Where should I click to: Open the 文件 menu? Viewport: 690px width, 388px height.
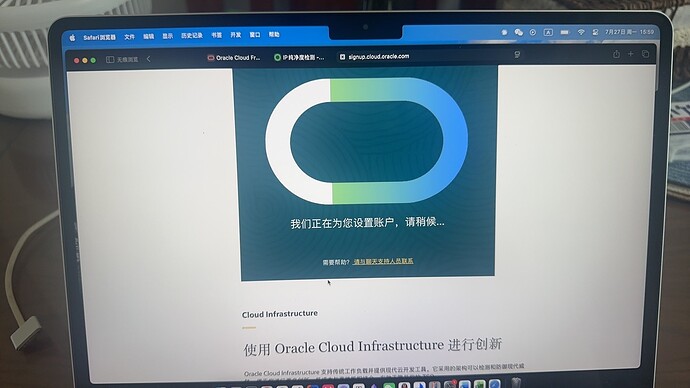coord(129,37)
